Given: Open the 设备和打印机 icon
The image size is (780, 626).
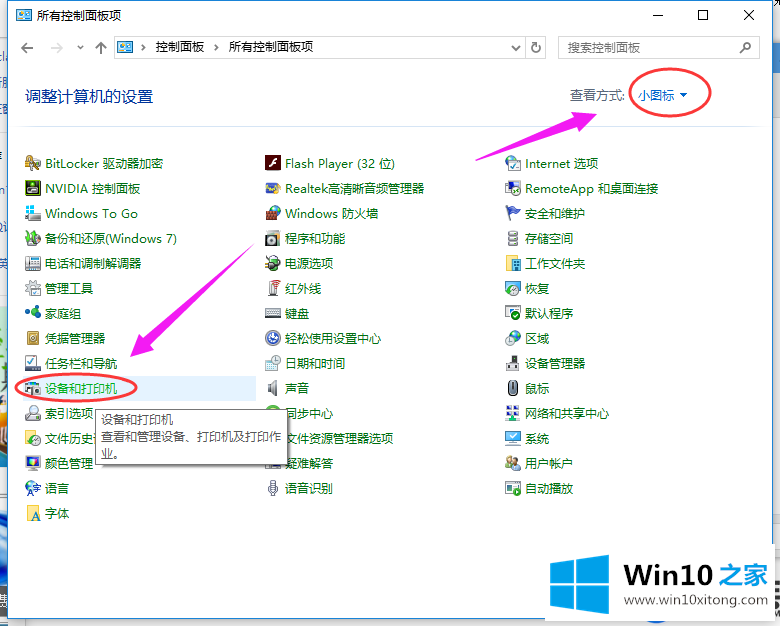Looking at the screenshot, I should coord(33,388).
